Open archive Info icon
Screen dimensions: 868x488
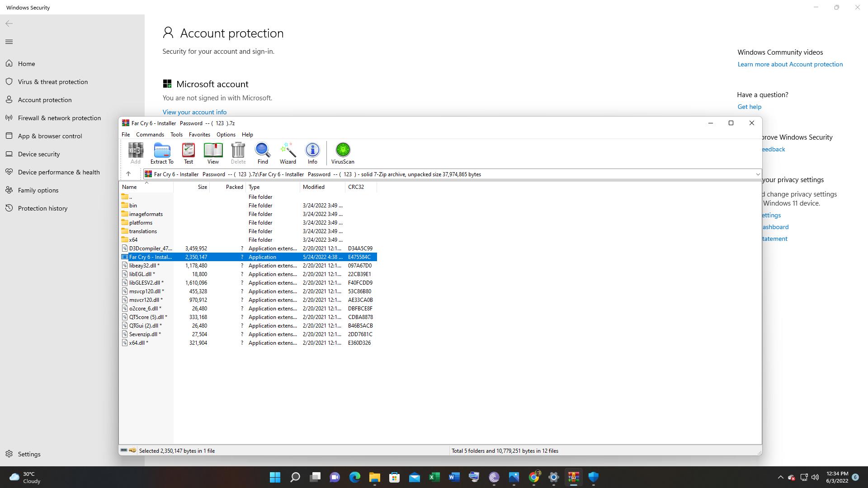tap(312, 153)
